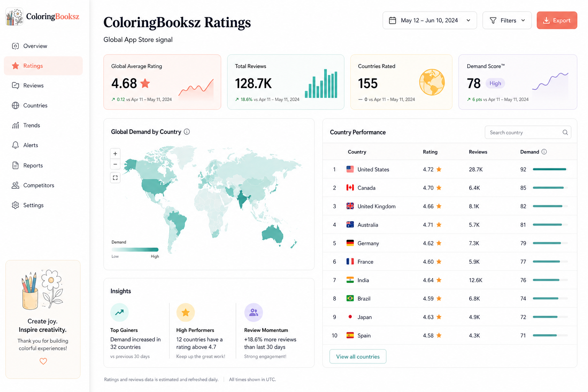Click the globe icon in Countries Rated card
Image resolution: width=588 pixels, height=392 pixels.
pos(432,82)
